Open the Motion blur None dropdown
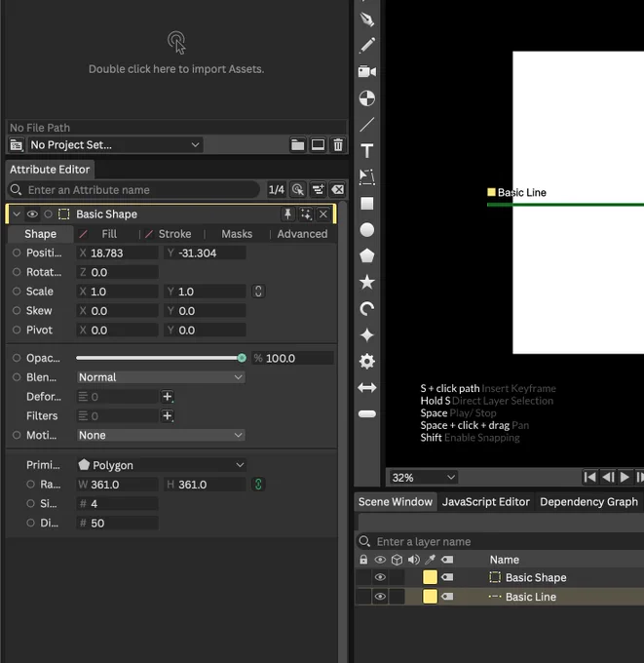The width and height of the screenshot is (644, 663). point(161,435)
